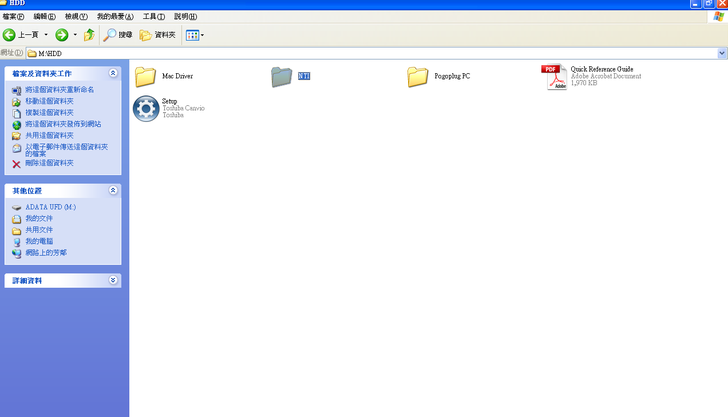Image resolution: width=728 pixels, height=417 pixels.
Task: Click the 我的電腦 computer icon
Action: [16, 242]
